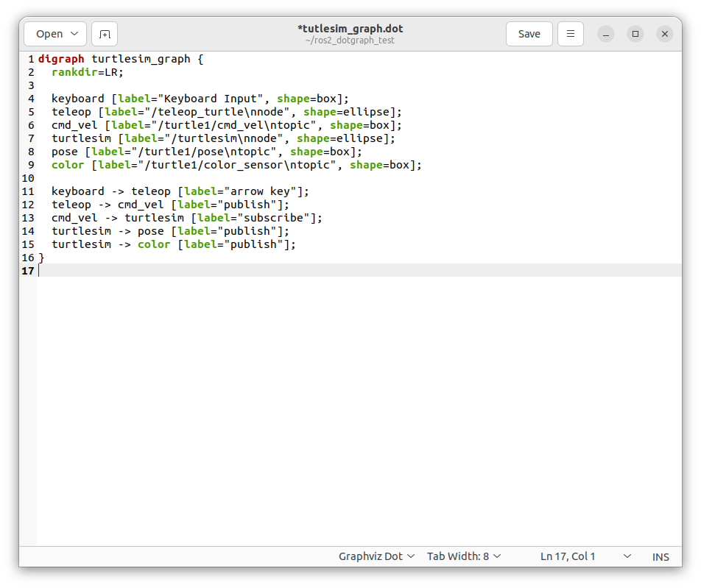Image resolution: width=701 pixels, height=588 pixels.
Task: Close the gedit window
Action: coord(665,34)
